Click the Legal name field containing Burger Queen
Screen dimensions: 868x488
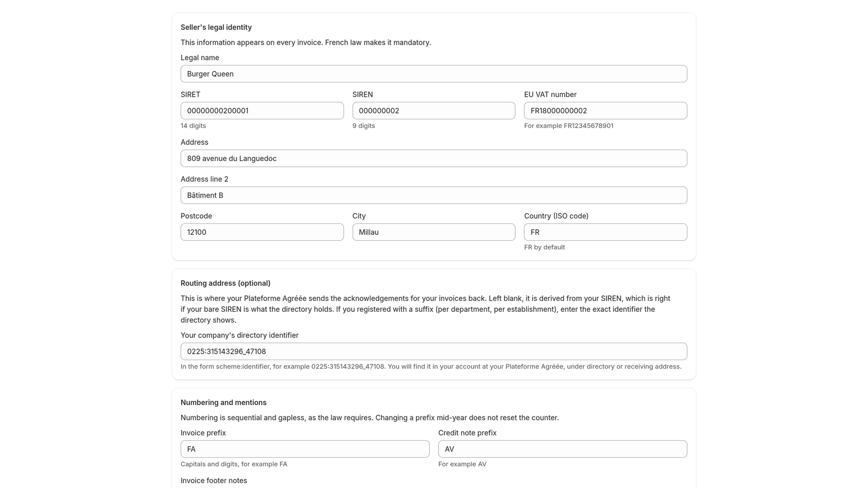tap(433, 74)
